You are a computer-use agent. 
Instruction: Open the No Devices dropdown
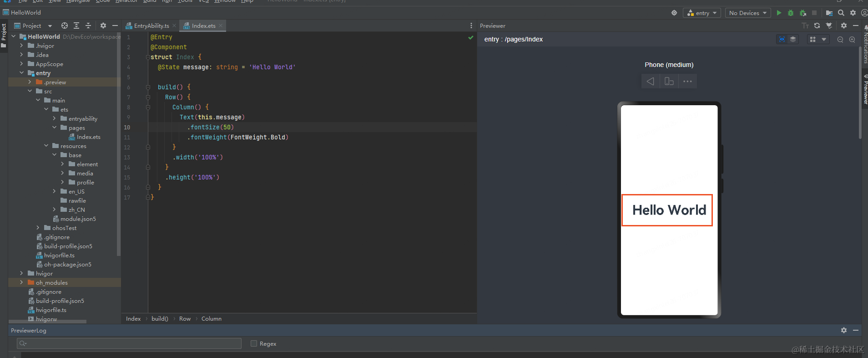(748, 13)
